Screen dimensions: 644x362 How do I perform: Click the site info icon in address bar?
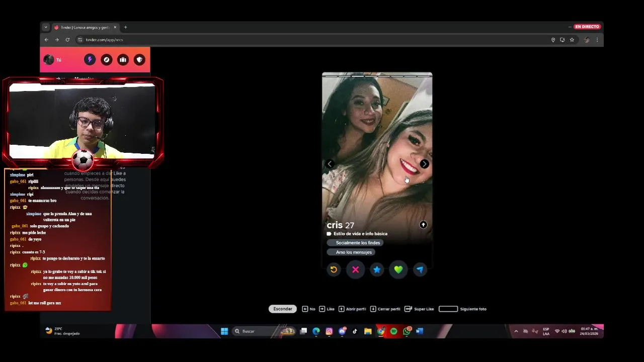click(79, 40)
